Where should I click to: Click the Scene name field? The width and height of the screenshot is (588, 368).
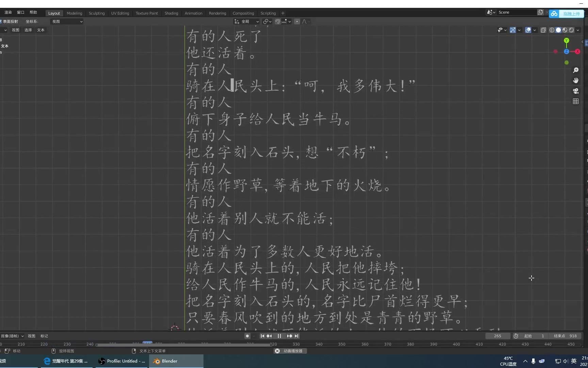(x=517, y=12)
